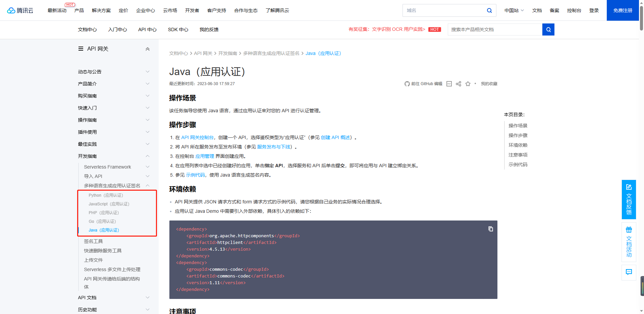The height and width of the screenshot is (314, 644).
Task: Jump to 注意事项 in page contents
Action: [518, 155]
